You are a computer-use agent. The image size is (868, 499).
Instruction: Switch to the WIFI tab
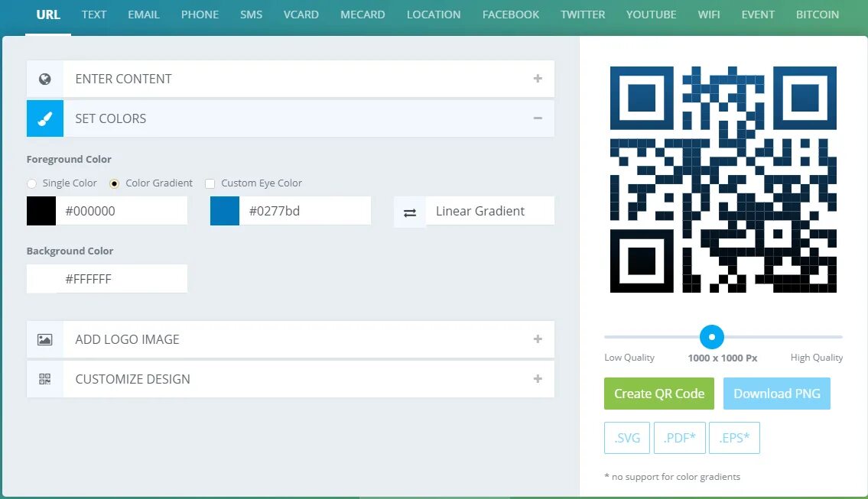point(709,15)
